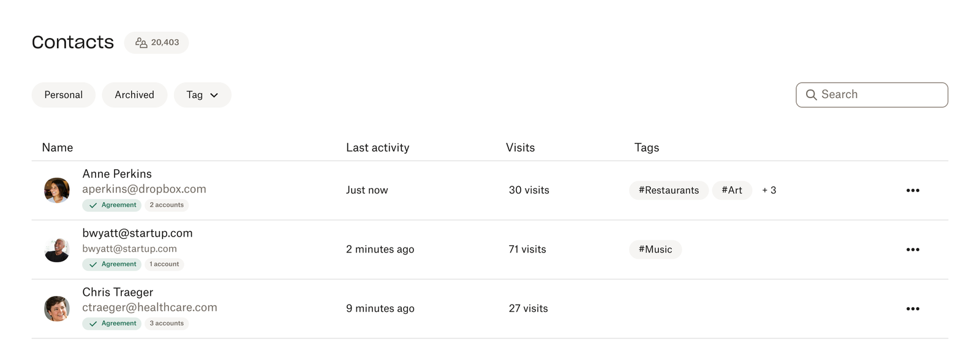Click the search magnifier icon
This screenshot has width=980, height=345.
point(811,95)
